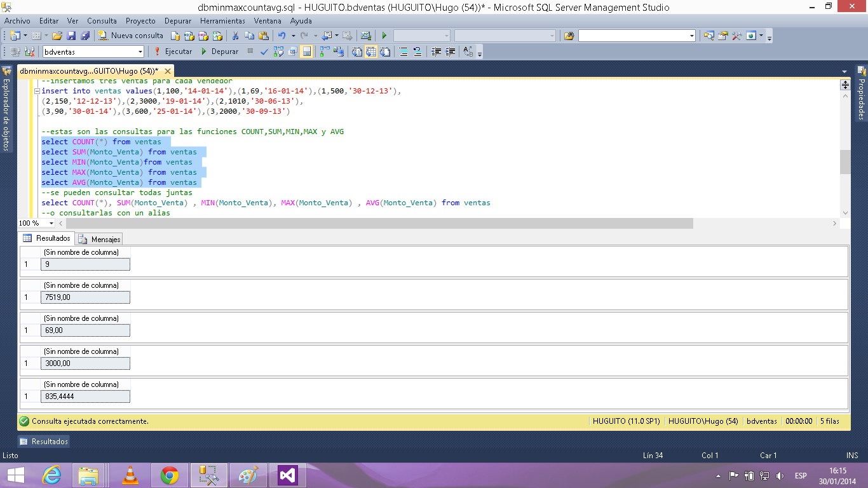Select the Resultados tab above the result grids
The height and width of the screenshot is (488, 868).
[x=47, y=238]
